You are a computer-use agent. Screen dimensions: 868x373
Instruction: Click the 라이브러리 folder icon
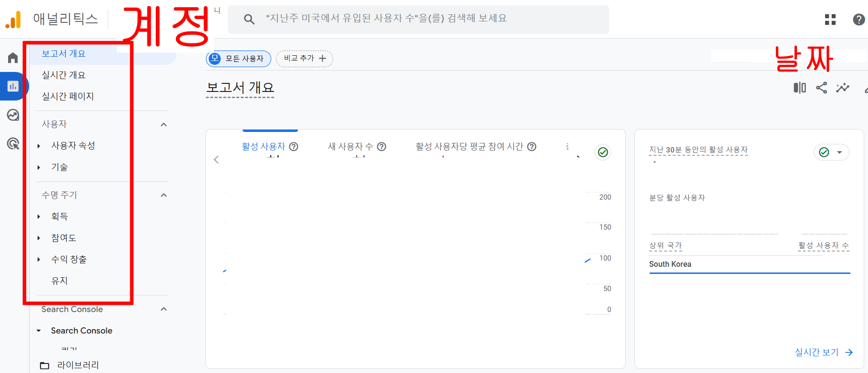point(45,365)
